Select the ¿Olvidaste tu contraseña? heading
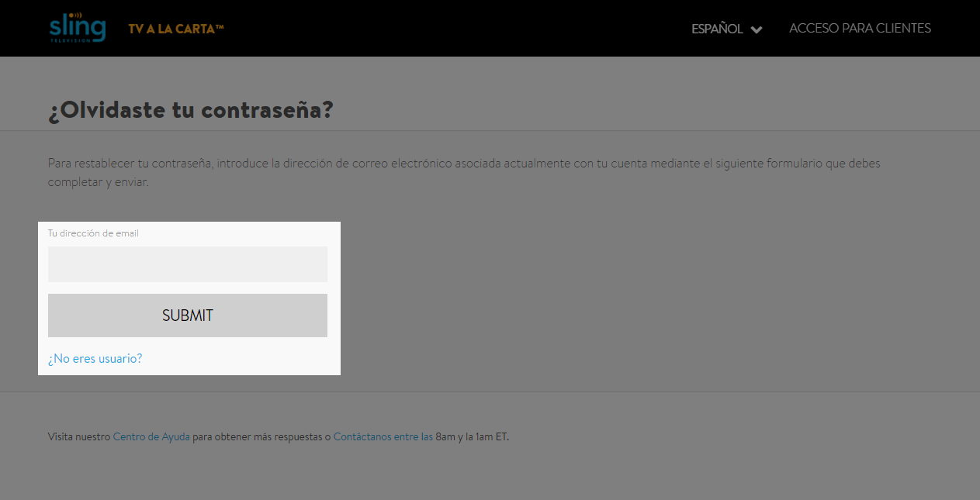980x500 pixels. point(191,110)
